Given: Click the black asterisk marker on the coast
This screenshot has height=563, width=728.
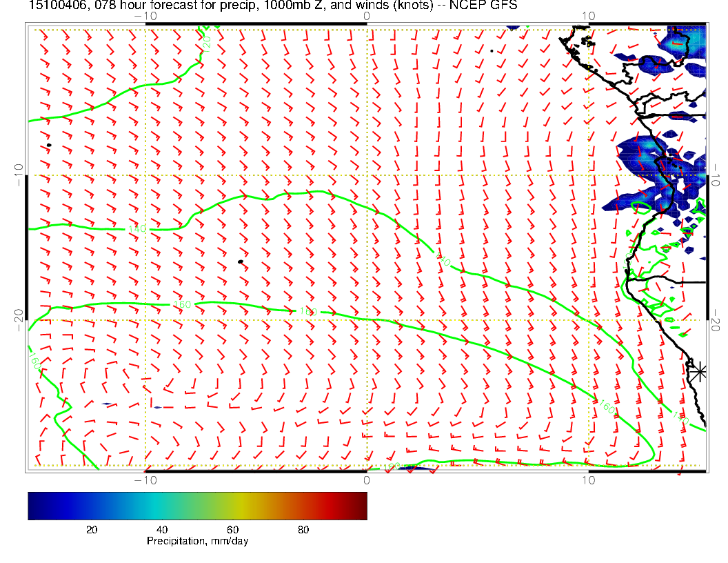Looking at the screenshot, I should click(699, 371).
